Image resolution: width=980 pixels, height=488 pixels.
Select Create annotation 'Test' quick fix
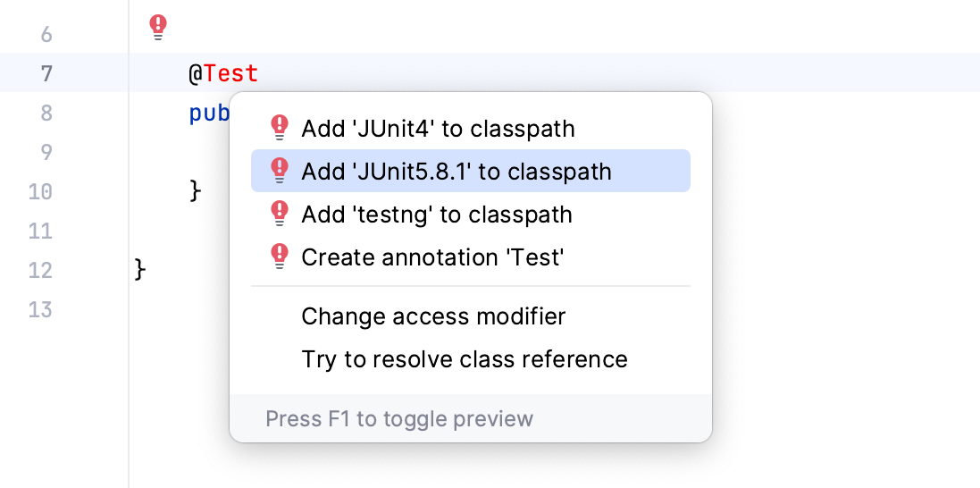tap(433, 258)
